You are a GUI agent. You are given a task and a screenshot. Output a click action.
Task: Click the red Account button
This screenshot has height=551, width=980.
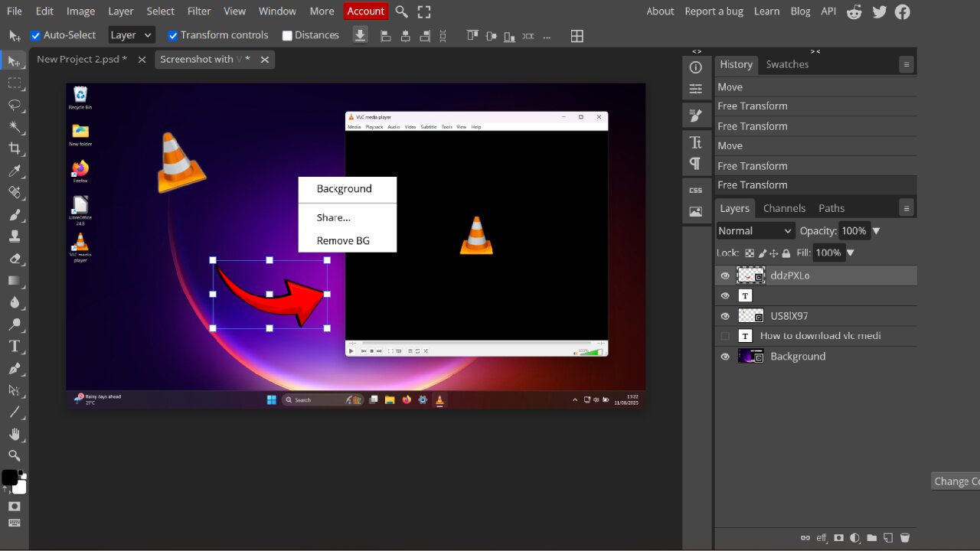(x=365, y=11)
